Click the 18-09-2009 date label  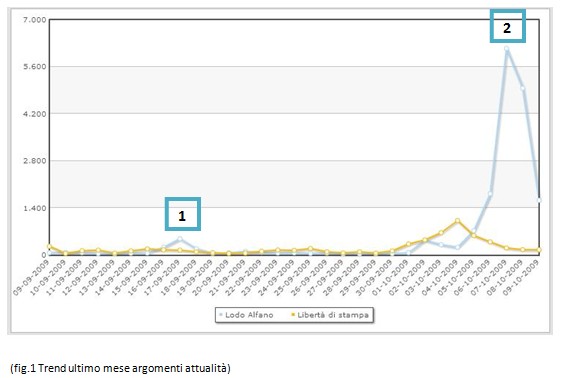coord(178,278)
